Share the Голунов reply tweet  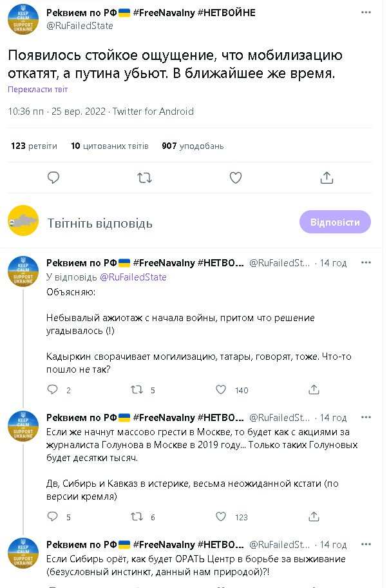pos(314,516)
